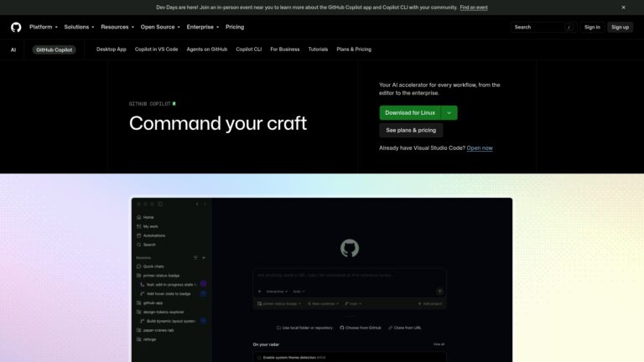Click Home icon in app preview sidebar

139,217
